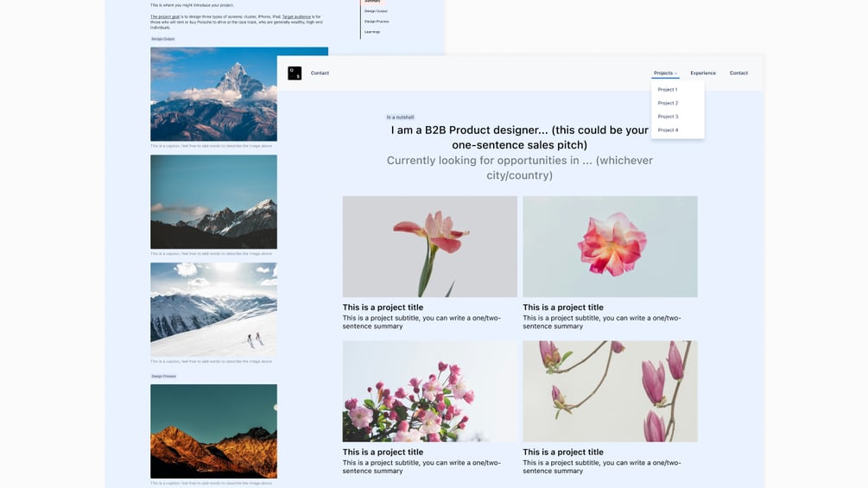Open the snowy slope with skiers photo
The height and width of the screenshot is (488, 868).
coord(213,310)
